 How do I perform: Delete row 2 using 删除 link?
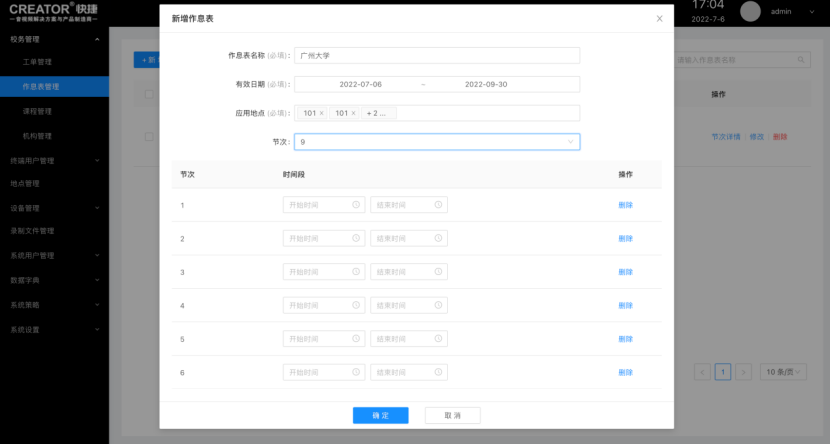[625, 239]
